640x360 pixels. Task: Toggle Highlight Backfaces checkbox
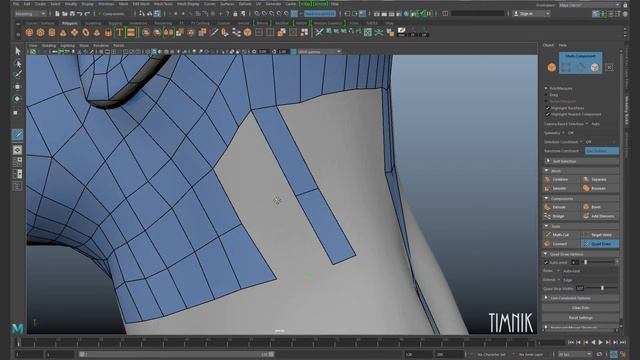(548, 108)
